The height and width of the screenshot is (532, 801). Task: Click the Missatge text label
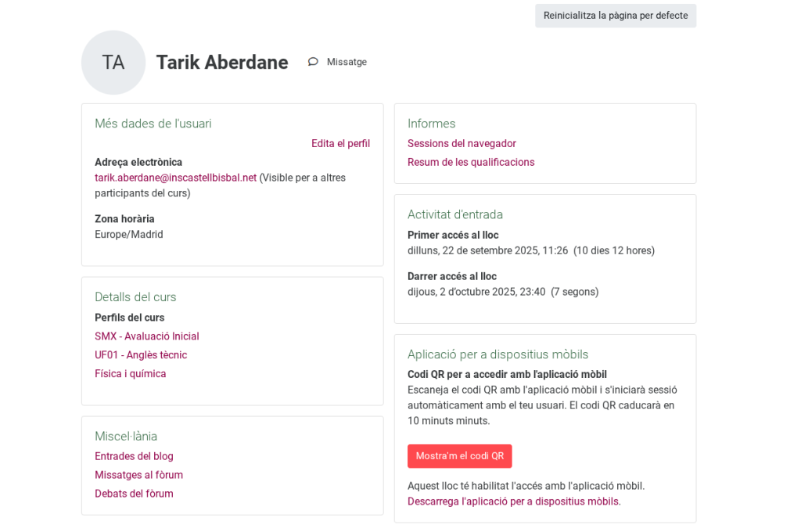tap(347, 62)
